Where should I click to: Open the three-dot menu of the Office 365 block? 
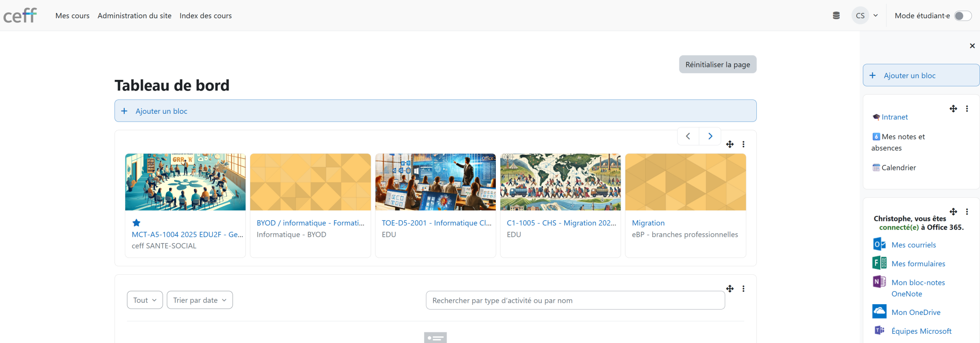(967, 211)
